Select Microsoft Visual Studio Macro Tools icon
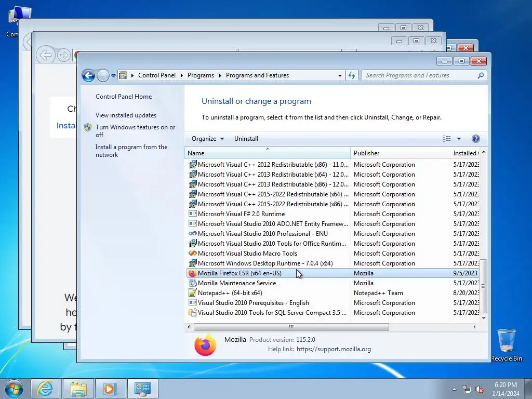Screen dimensions: 532x399 tap(192, 253)
